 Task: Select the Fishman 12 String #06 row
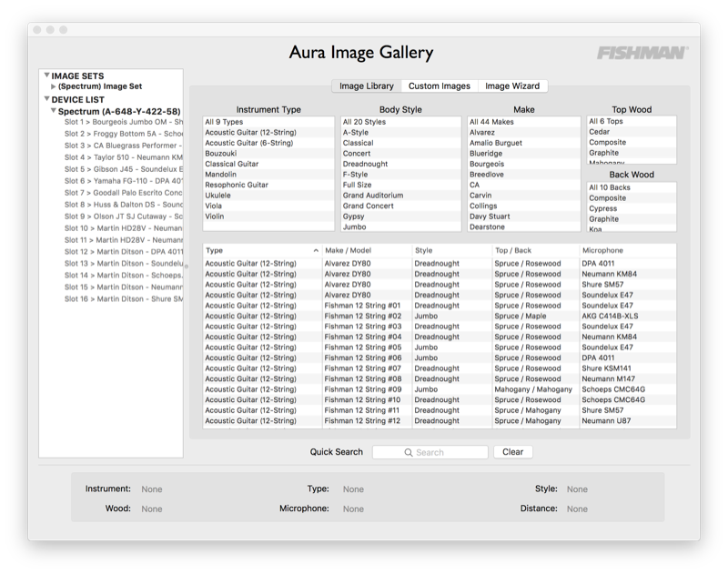(x=440, y=357)
